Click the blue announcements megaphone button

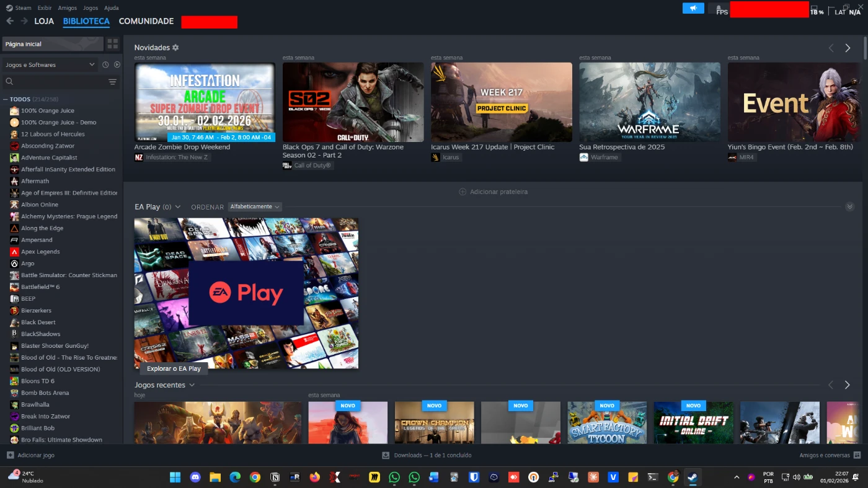(693, 8)
